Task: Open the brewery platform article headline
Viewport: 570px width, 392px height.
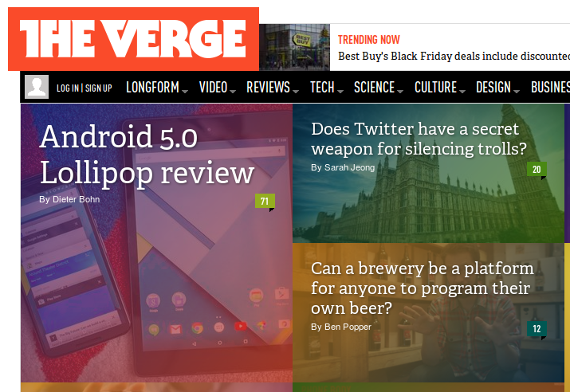Action: pos(423,288)
